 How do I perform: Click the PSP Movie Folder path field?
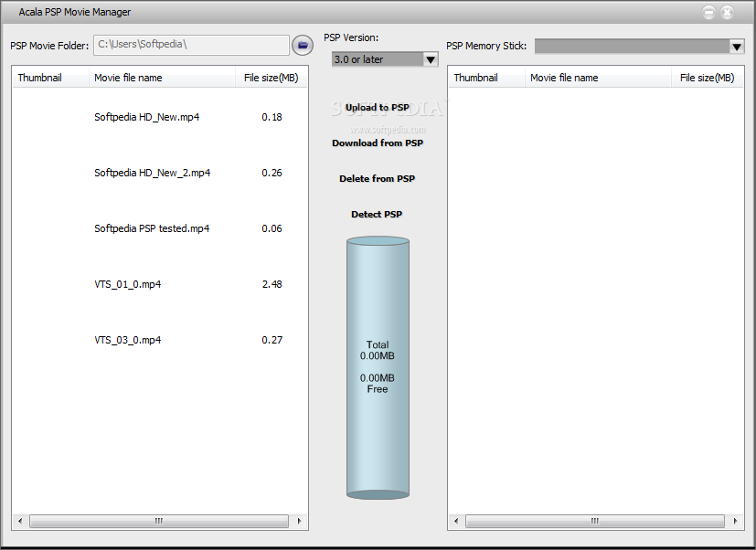(x=191, y=45)
